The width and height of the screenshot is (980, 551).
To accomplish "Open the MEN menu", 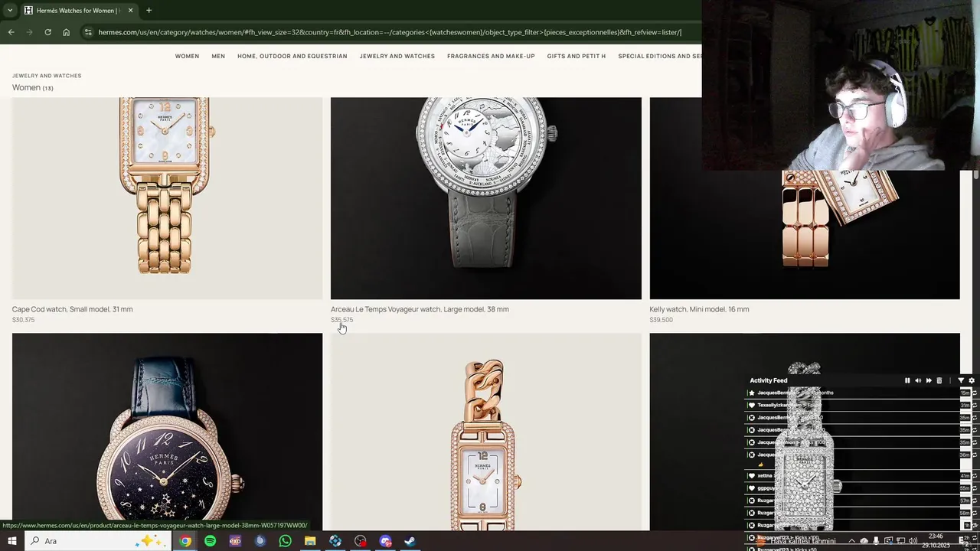I will (x=218, y=56).
